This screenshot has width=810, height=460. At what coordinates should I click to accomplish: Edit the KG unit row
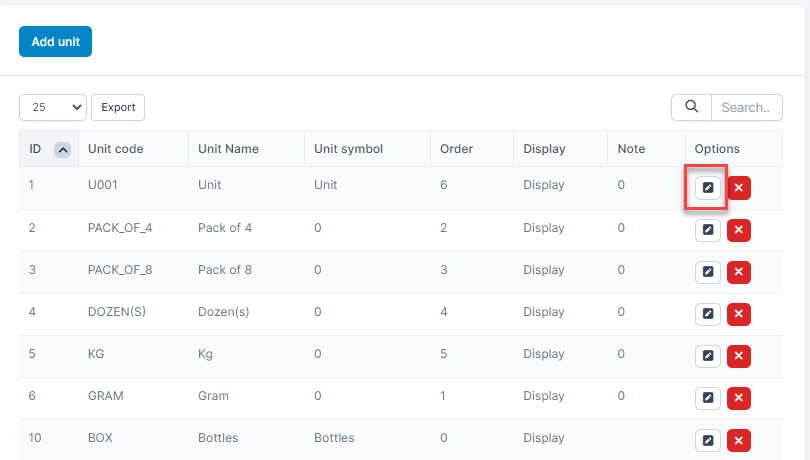tap(708, 356)
